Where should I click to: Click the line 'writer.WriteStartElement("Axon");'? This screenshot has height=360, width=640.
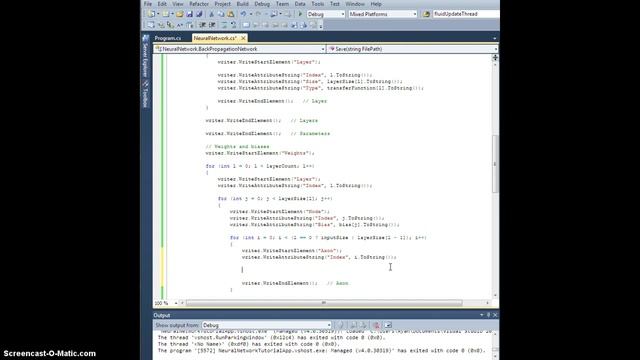[291, 251]
